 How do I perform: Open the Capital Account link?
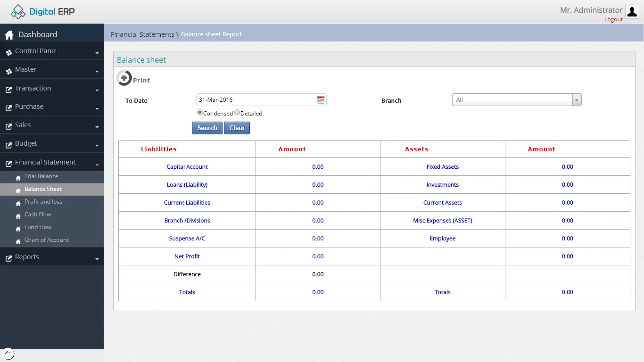[187, 167]
